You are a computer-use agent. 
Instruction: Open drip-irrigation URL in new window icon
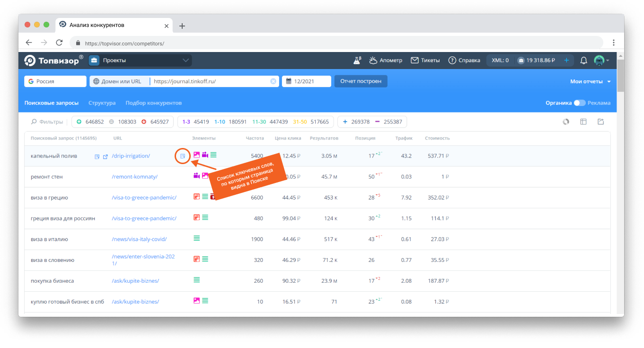pyautogui.click(x=106, y=157)
